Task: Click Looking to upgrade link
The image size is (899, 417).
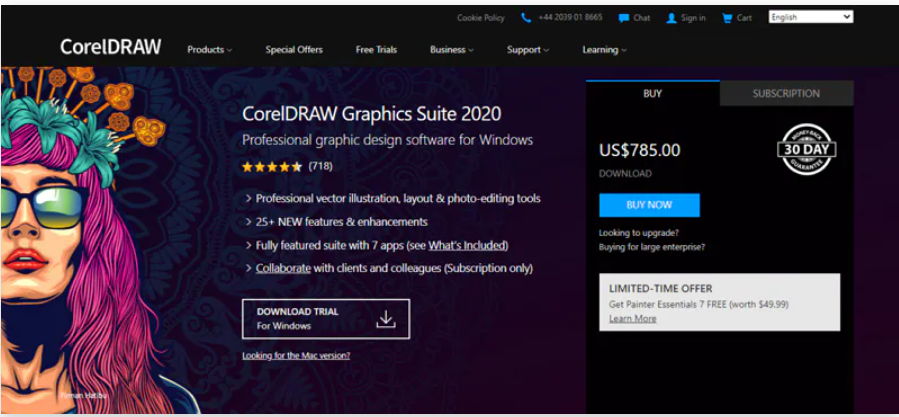Action: click(x=639, y=233)
